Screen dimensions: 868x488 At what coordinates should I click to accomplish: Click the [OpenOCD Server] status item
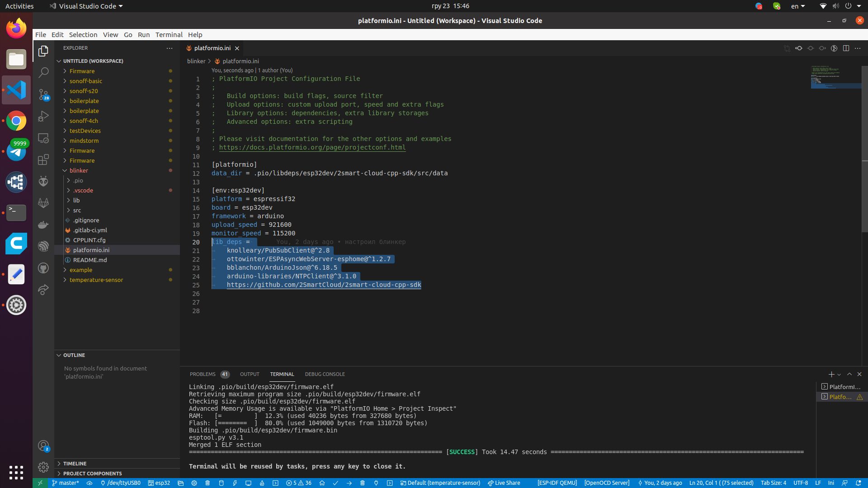pyautogui.click(x=607, y=483)
